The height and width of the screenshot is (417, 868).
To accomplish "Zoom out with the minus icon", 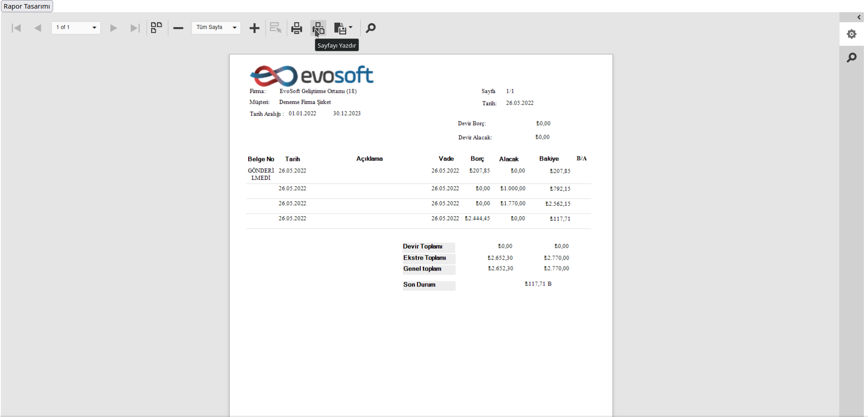I will click(178, 28).
